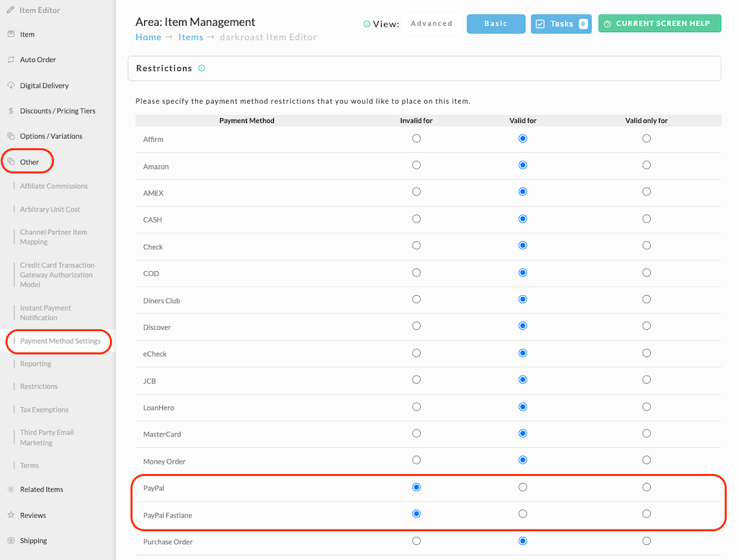
Task: Click the Options / Variations icon
Action: coord(11,136)
